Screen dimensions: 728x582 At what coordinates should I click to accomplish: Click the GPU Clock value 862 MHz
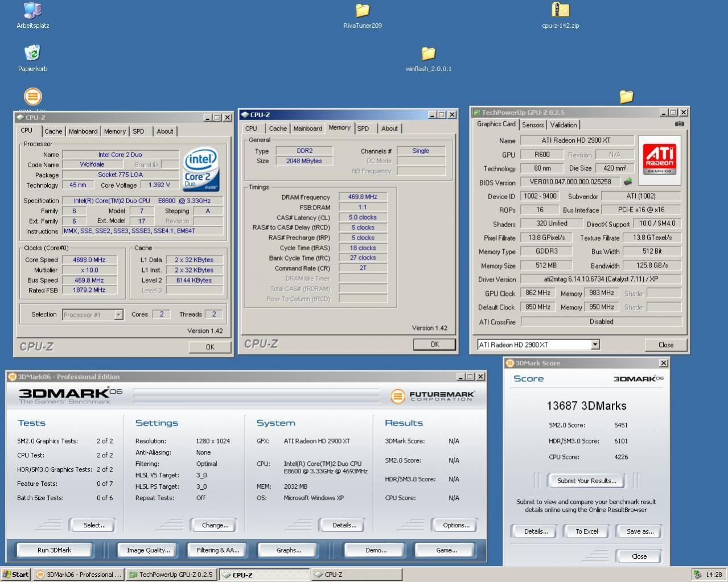pos(538,293)
